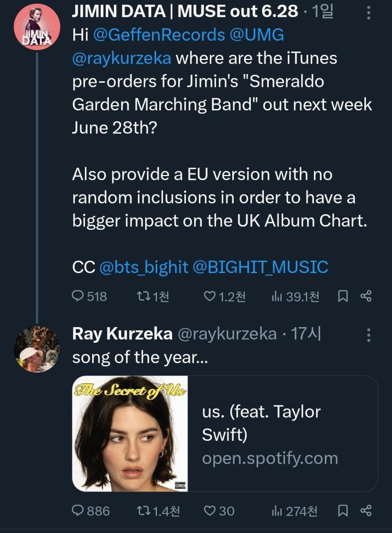The image size is (392, 533).
Task: Open the JIMIN DATA profile avatar
Action: click(x=36, y=27)
